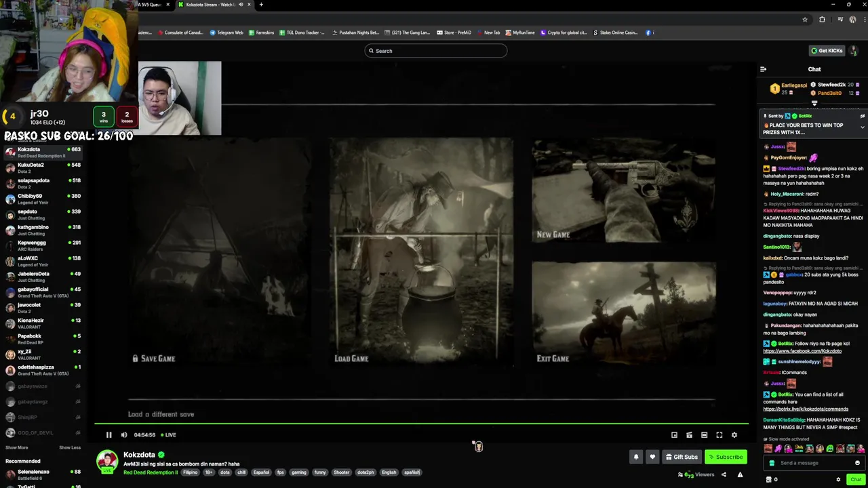Open Store - PreMiD bookmark
The height and width of the screenshot is (488, 868).
[x=454, y=33]
